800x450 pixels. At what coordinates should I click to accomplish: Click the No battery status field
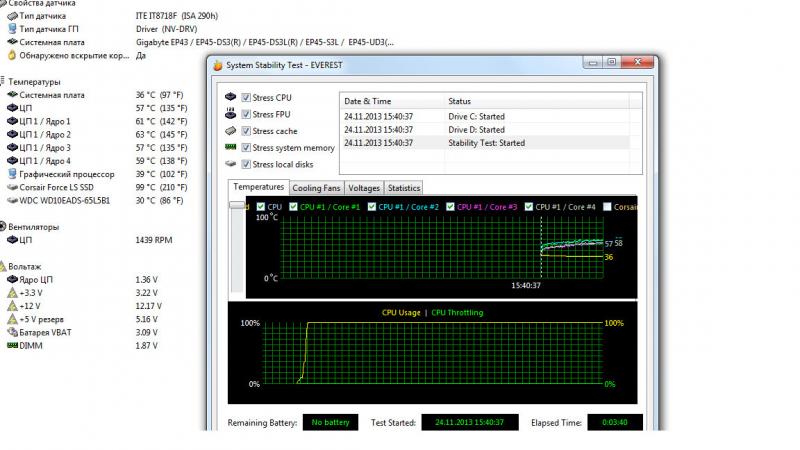[x=331, y=422]
